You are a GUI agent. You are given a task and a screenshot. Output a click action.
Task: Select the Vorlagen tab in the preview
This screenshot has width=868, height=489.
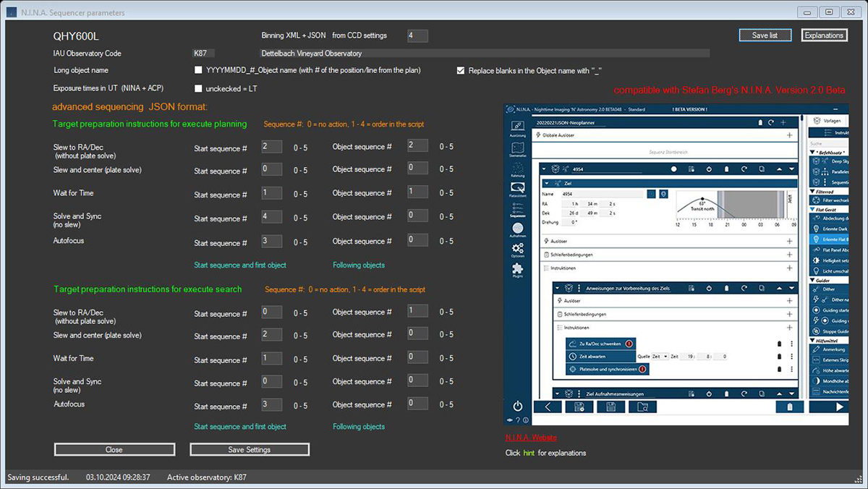tap(826, 122)
